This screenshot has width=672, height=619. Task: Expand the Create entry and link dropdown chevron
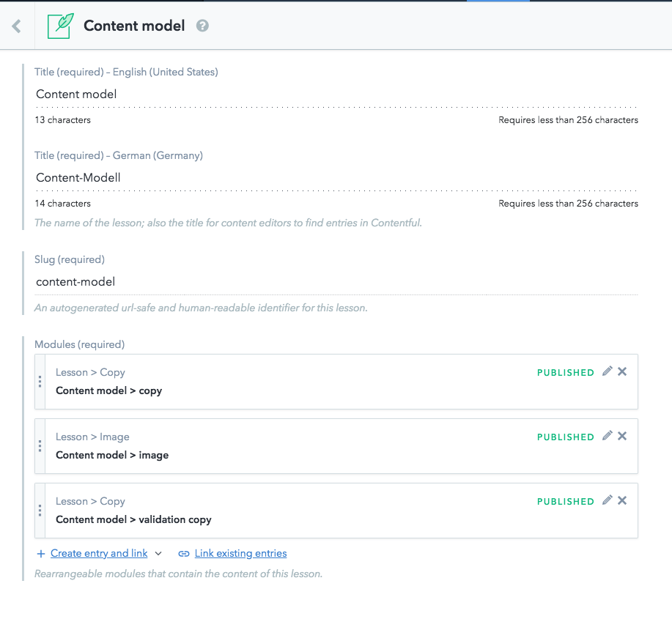coord(158,554)
